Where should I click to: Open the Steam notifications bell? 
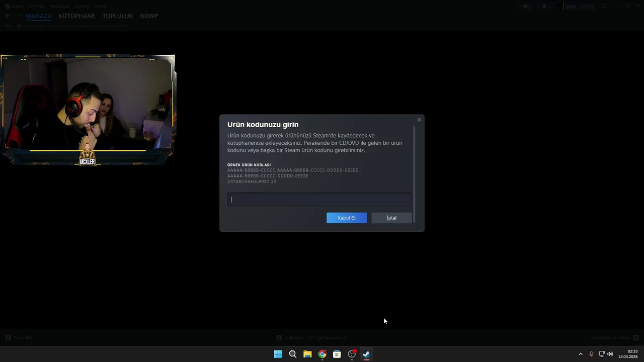point(544,6)
